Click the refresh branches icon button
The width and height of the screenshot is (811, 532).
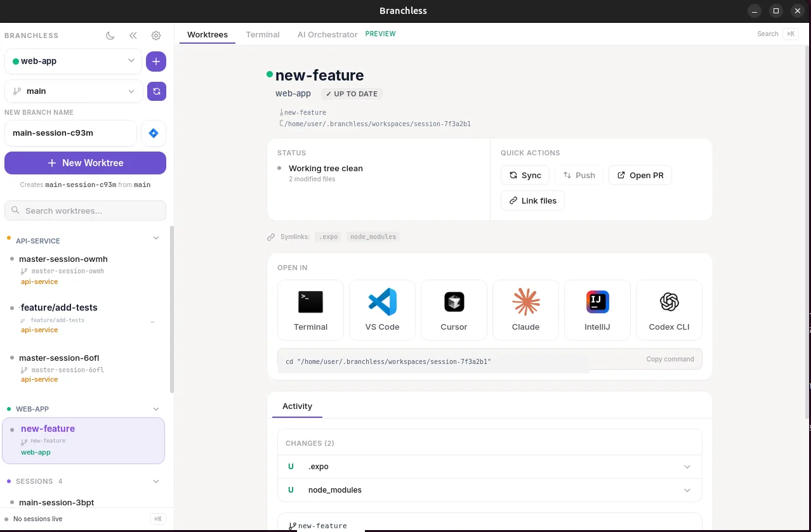click(157, 91)
